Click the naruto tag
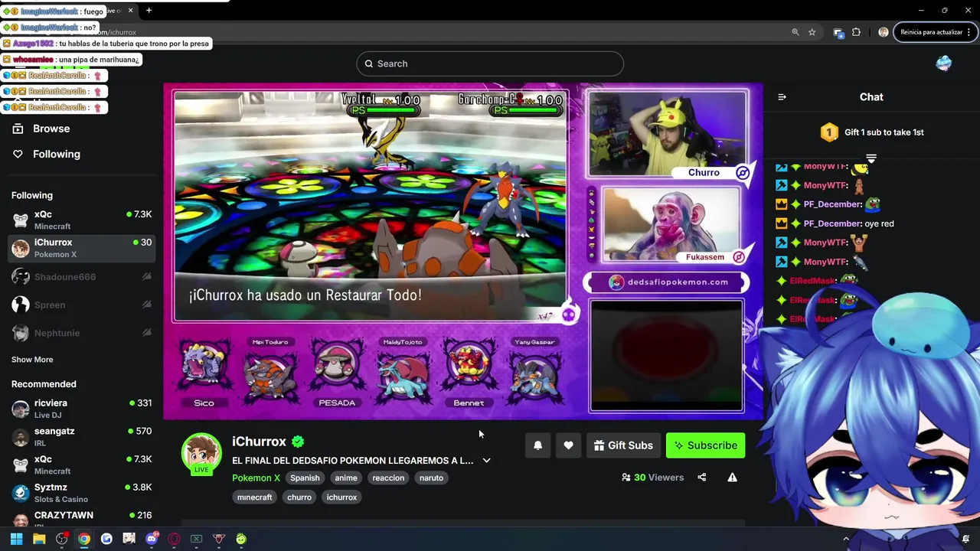 point(431,478)
